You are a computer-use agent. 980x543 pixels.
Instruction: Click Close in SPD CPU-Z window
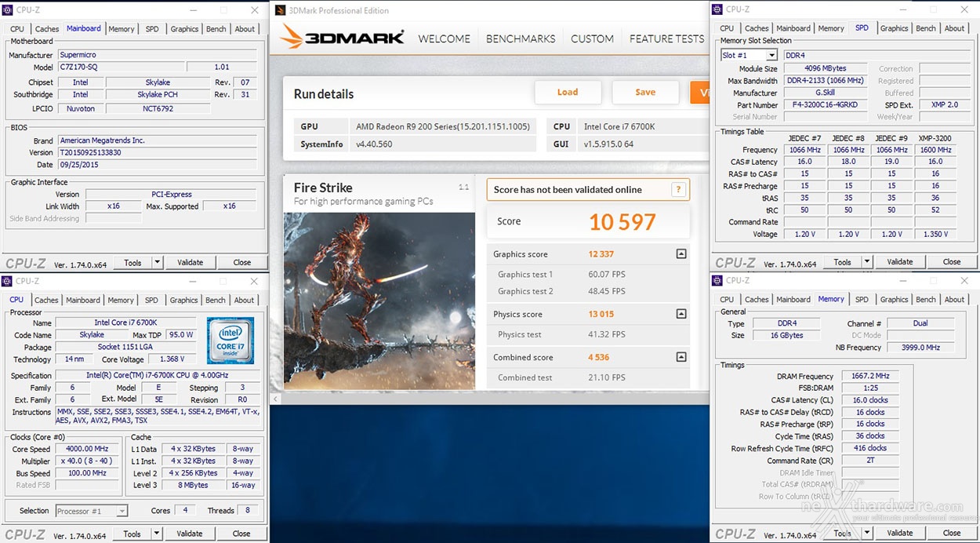(952, 262)
